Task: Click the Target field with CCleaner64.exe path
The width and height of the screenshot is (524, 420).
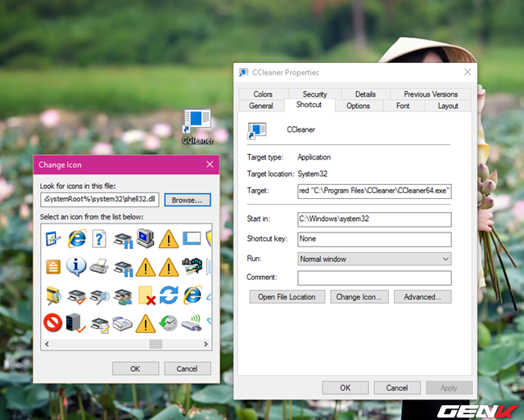Action: [x=374, y=191]
